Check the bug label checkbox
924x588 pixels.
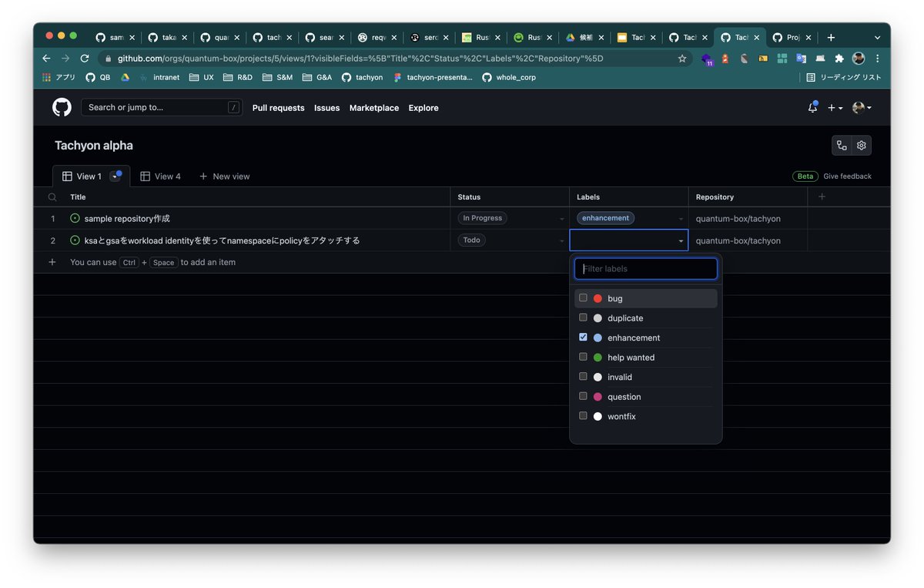583,298
